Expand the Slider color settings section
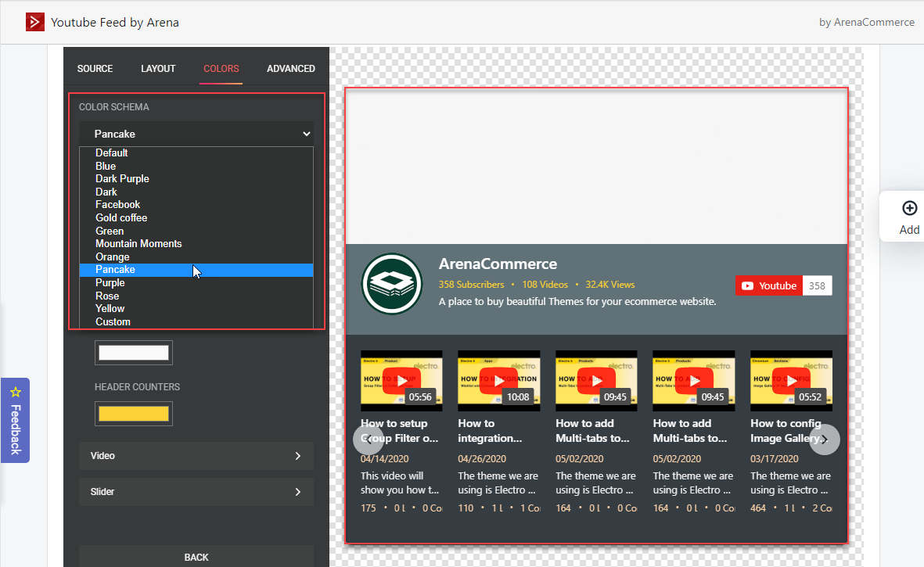The width and height of the screenshot is (924, 567). [196, 492]
